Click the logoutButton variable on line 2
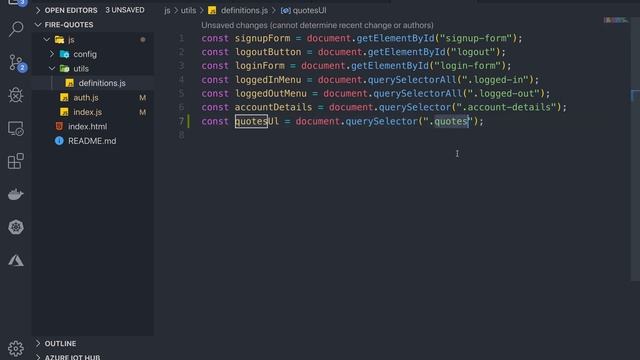 (268, 52)
